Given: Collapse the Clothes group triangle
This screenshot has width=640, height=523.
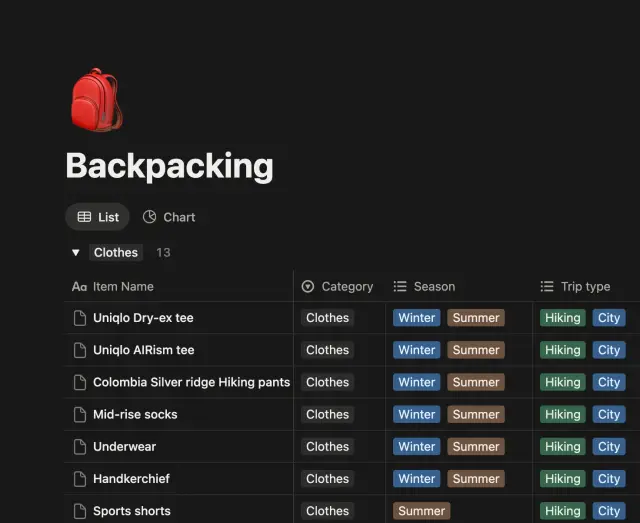Looking at the screenshot, I should [76, 253].
